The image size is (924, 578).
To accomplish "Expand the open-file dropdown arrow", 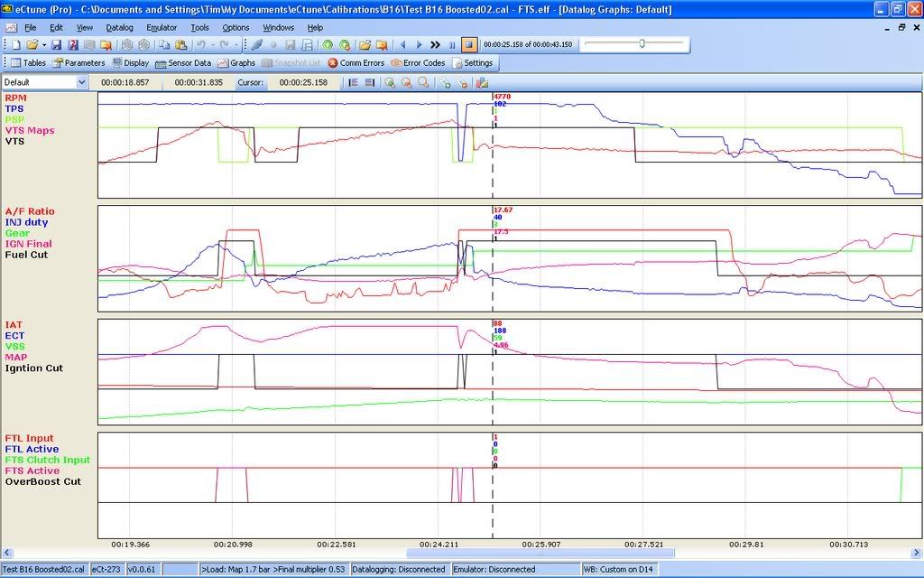I will pyautogui.click(x=43, y=45).
